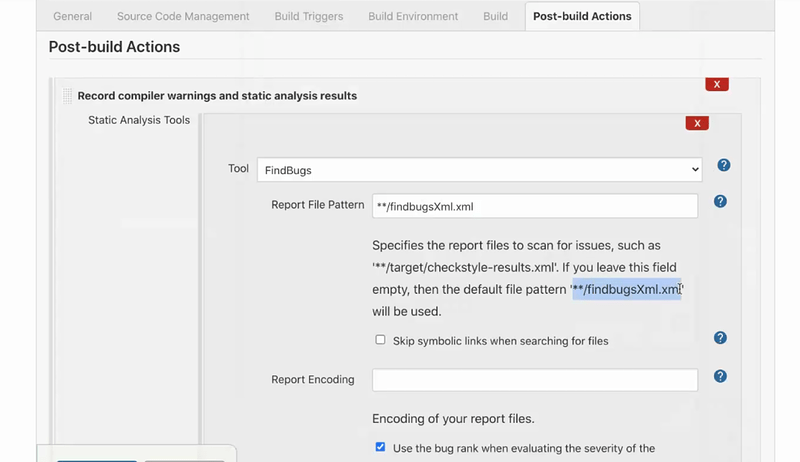Viewport: 800px width, 462px height.
Task: Uncheck Use the bug rank option
Action: tap(380, 447)
